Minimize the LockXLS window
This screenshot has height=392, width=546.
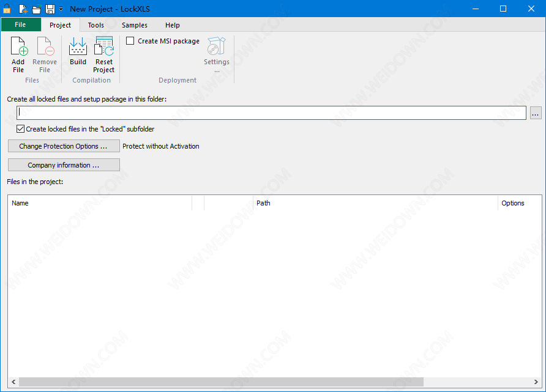tap(476, 9)
